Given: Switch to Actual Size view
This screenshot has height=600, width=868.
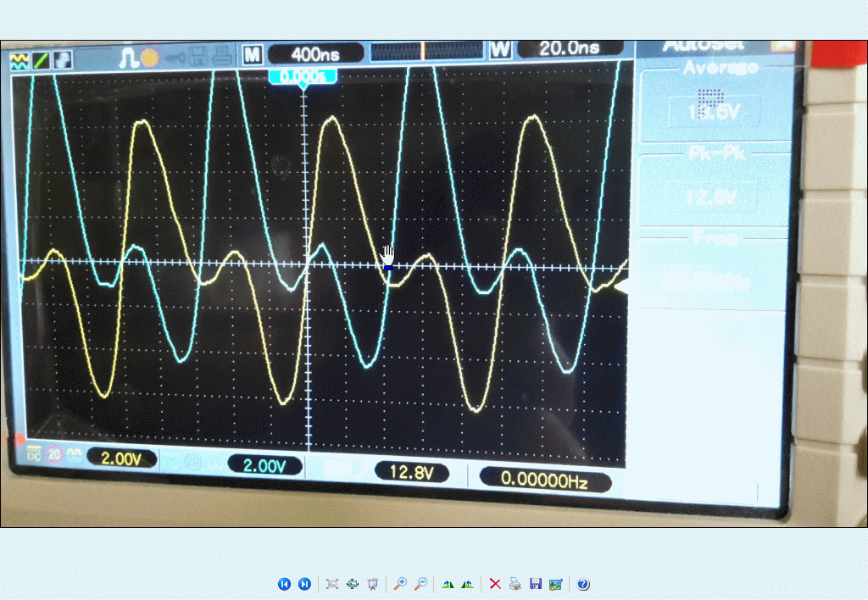Looking at the screenshot, I should pyautogui.click(x=353, y=584).
